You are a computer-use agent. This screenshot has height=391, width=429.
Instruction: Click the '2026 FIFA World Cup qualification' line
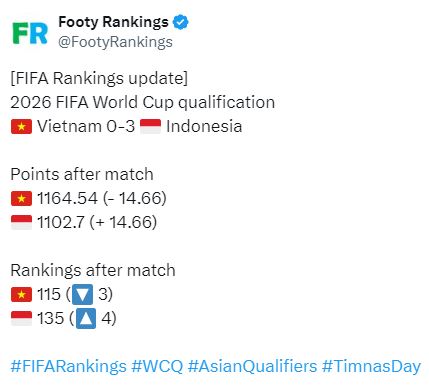[143, 102]
